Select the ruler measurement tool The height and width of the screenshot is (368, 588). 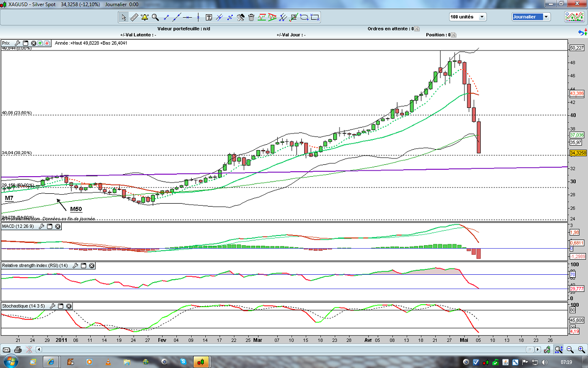tap(134, 17)
